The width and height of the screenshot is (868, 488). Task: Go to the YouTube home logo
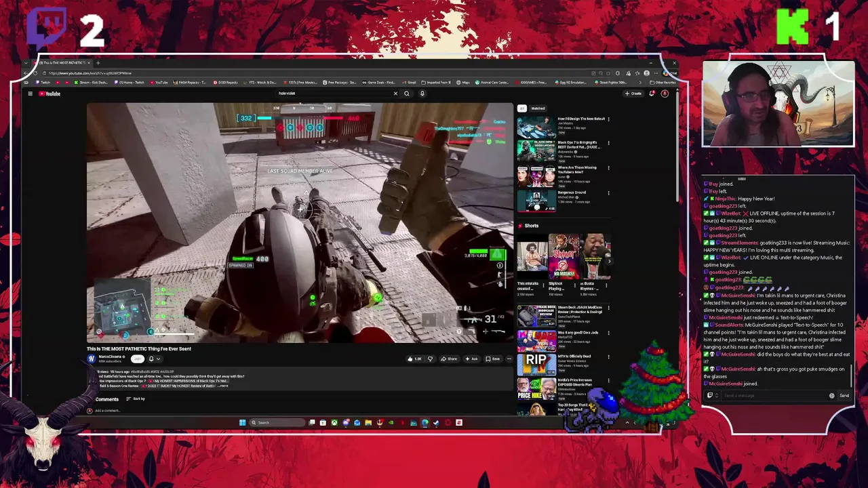click(50, 94)
